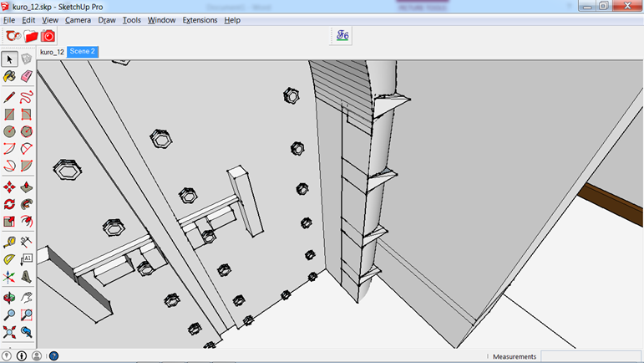Switch to the kuro_12 scene tab

[x=52, y=52]
